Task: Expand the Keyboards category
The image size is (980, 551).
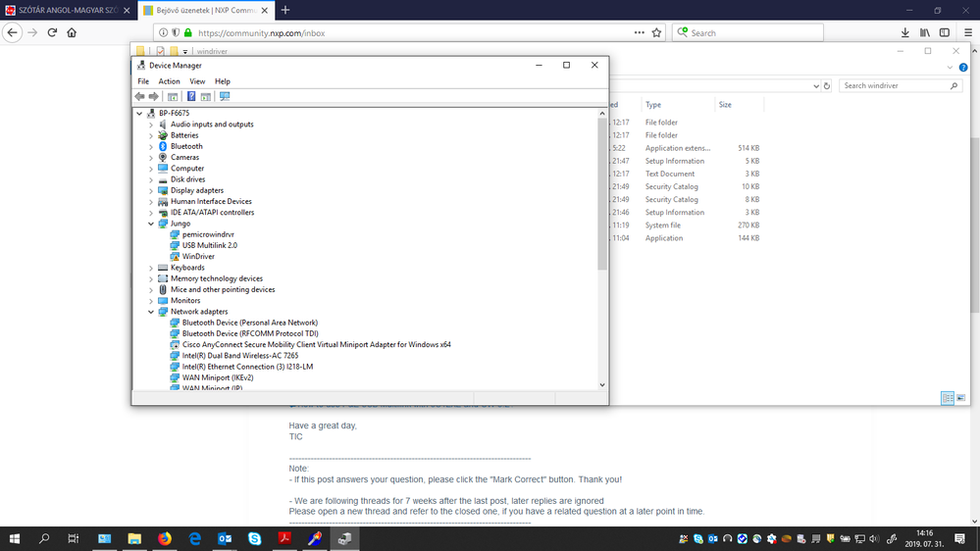Action: point(151,268)
